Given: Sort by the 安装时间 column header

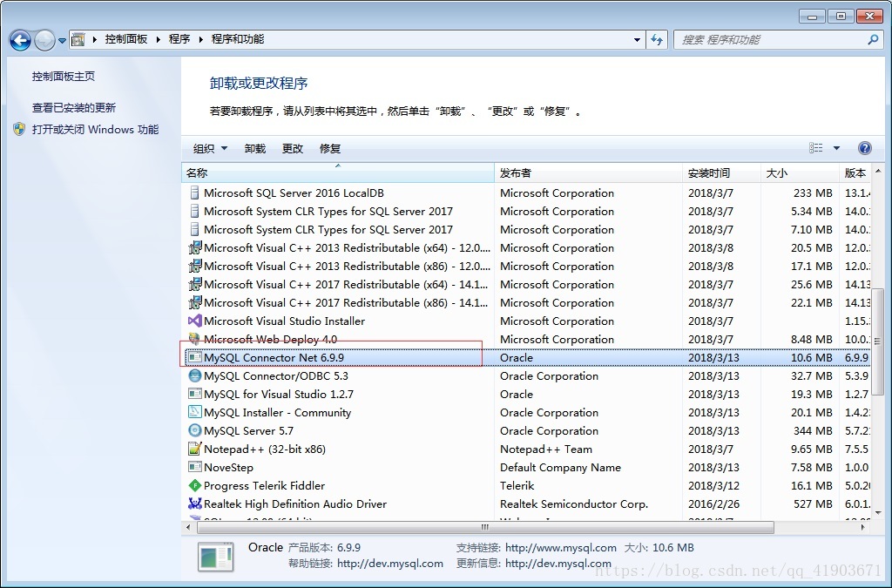Looking at the screenshot, I should pyautogui.click(x=722, y=172).
